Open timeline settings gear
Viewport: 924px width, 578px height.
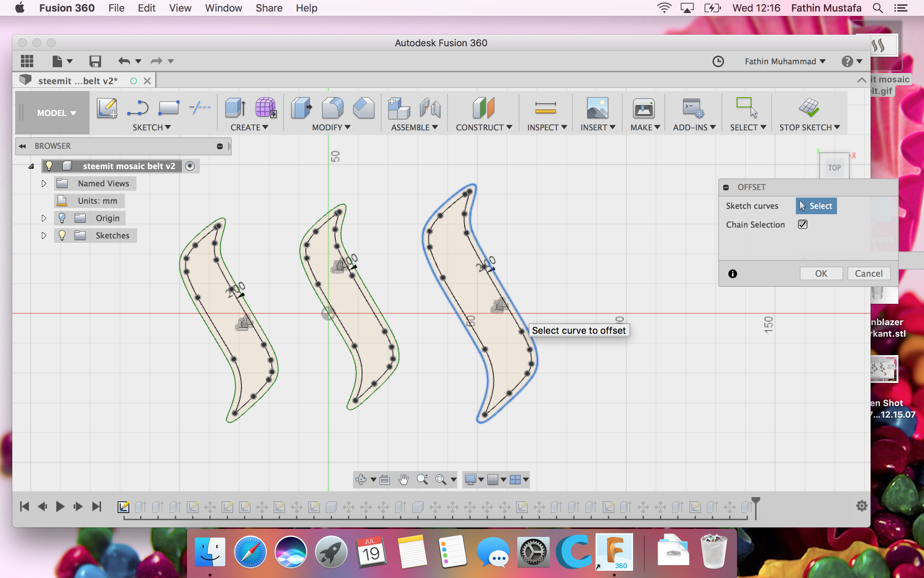coord(862,506)
